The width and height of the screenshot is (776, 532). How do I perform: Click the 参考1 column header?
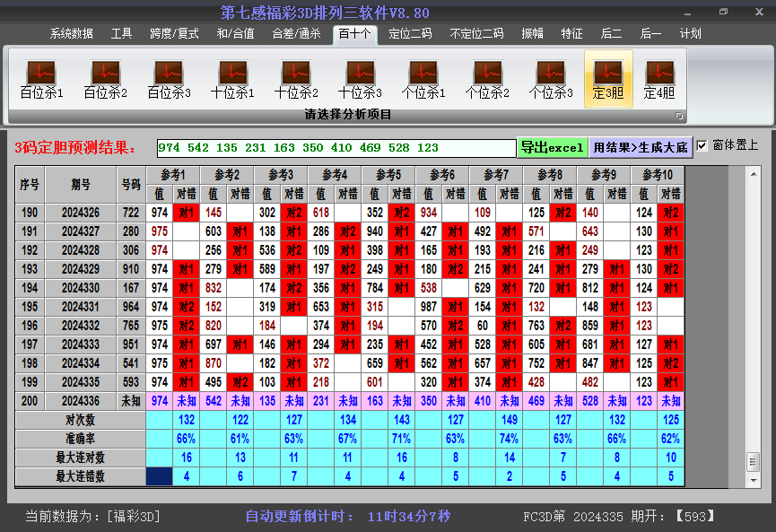[173, 175]
